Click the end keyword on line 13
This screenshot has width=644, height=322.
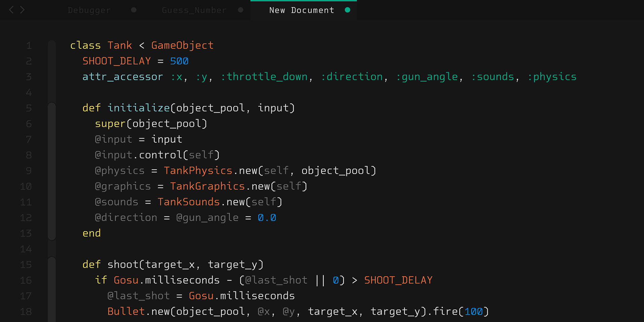point(92,233)
